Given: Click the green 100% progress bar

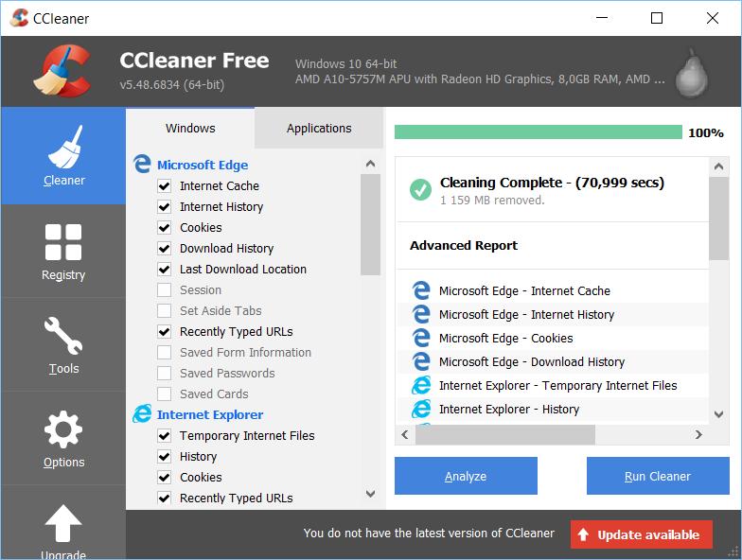Looking at the screenshot, I should click(x=538, y=132).
